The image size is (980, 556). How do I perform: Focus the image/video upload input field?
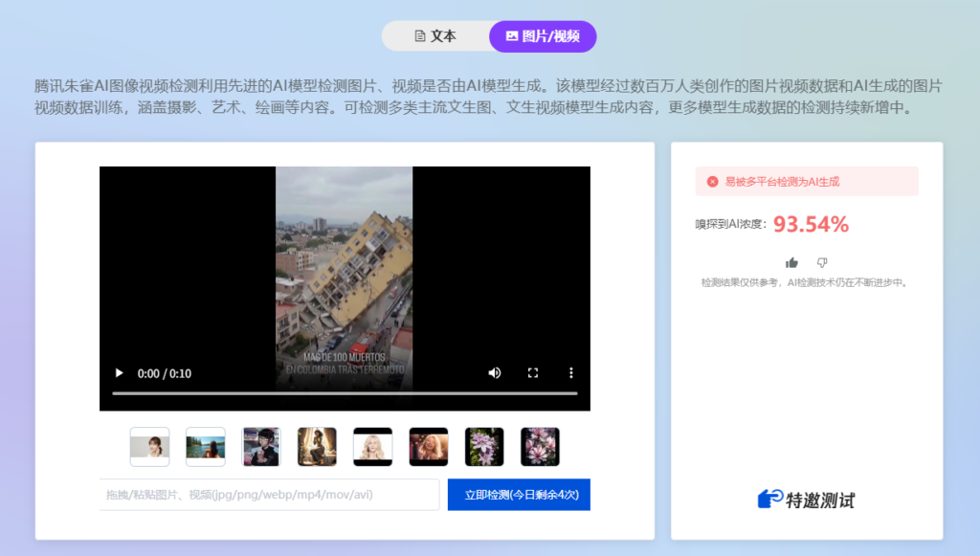click(x=269, y=495)
